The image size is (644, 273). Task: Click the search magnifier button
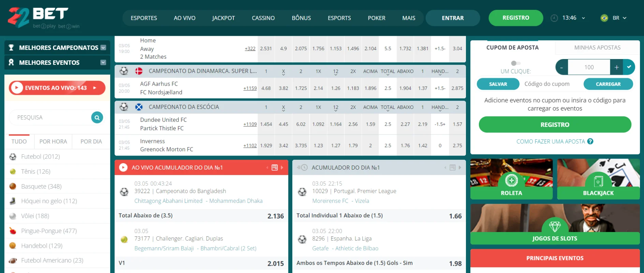click(97, 117)
